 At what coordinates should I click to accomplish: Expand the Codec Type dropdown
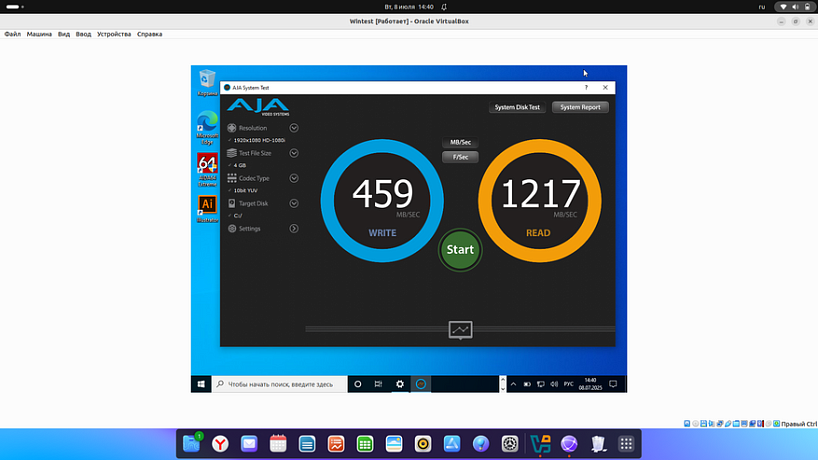tap(294, 178)
